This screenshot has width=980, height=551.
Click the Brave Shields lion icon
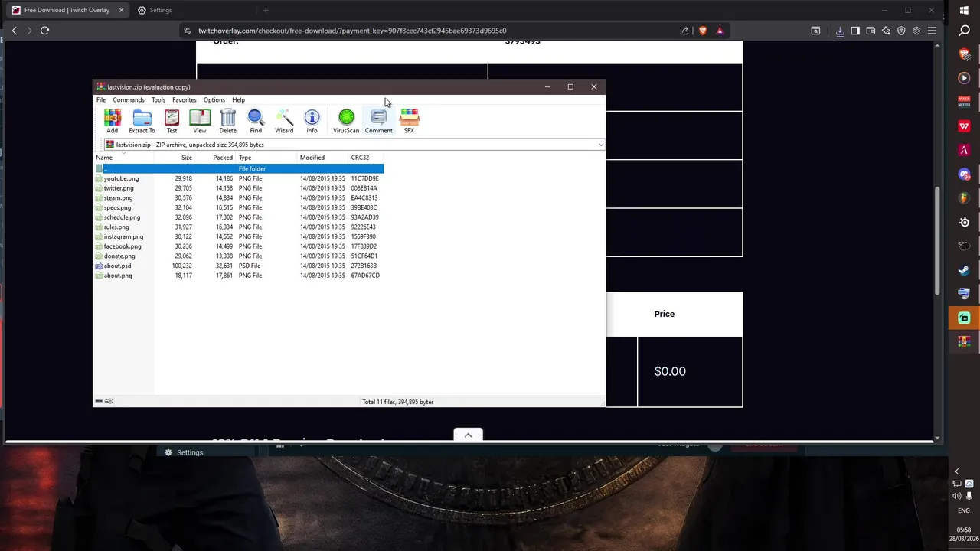coord(703,31)
